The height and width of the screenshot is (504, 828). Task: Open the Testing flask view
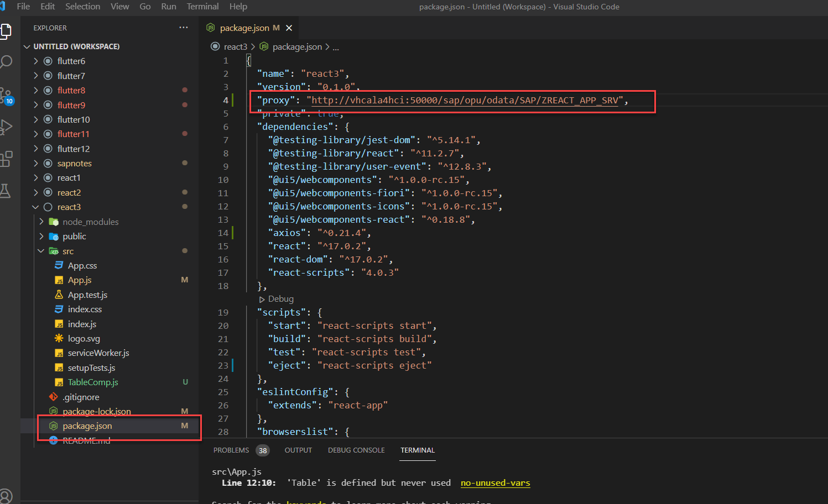tap(5, 191)
